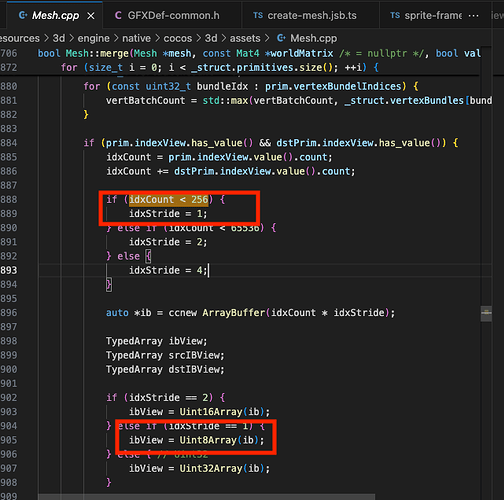Click the TS icon on sprite-frame tab
The width and height of the screenshot is (504, 500).
coord(395,15)
